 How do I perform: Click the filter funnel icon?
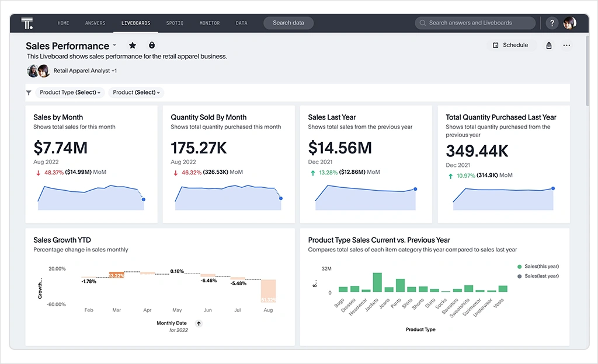(x=29, y=93)
